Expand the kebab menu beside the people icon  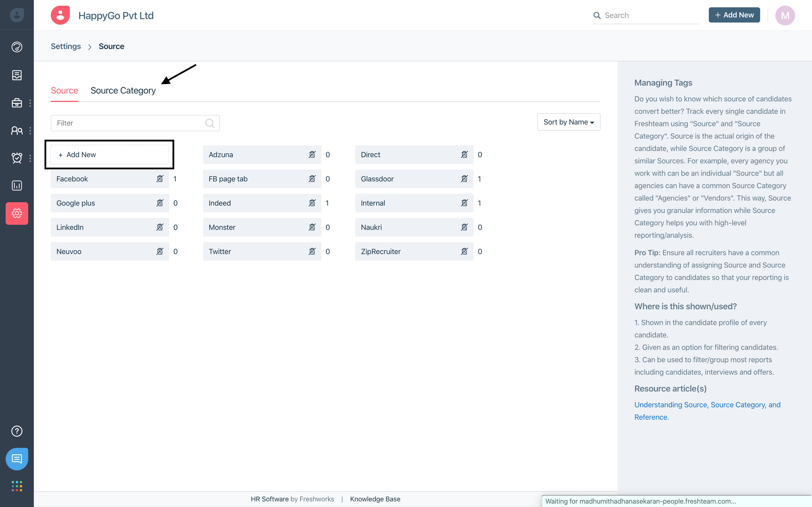click(31, 130)
